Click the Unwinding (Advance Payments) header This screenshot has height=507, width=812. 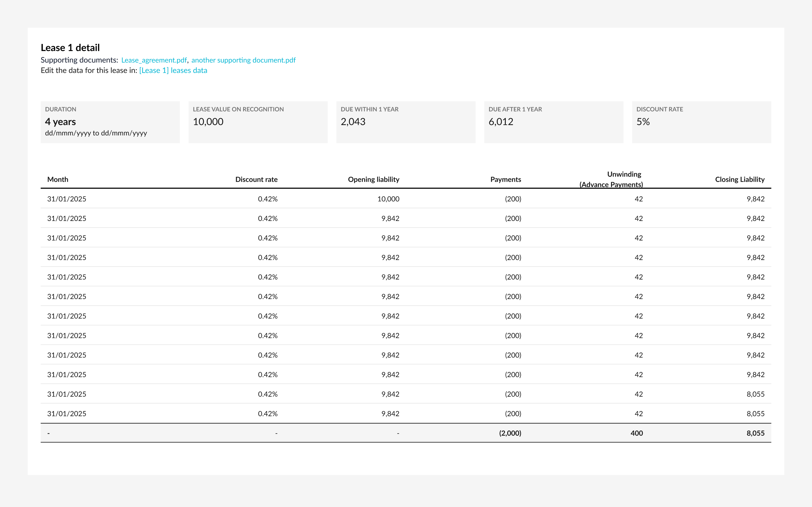click(611, 179)
